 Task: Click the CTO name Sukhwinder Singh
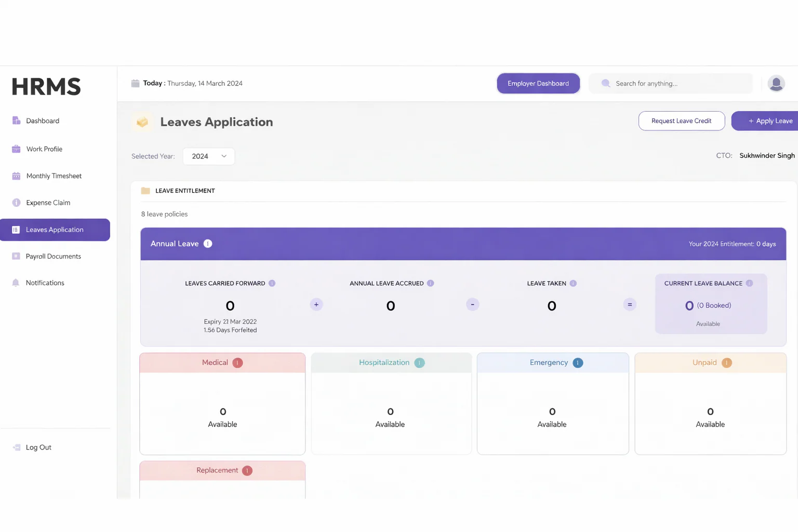point(767,155)
